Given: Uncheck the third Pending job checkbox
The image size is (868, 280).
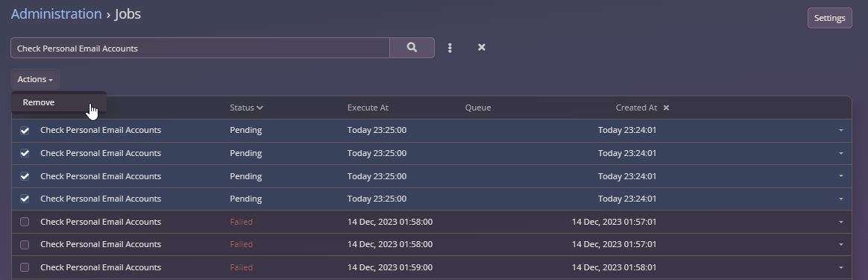Looking at the screenshot, I should click(x=25, y=176).
